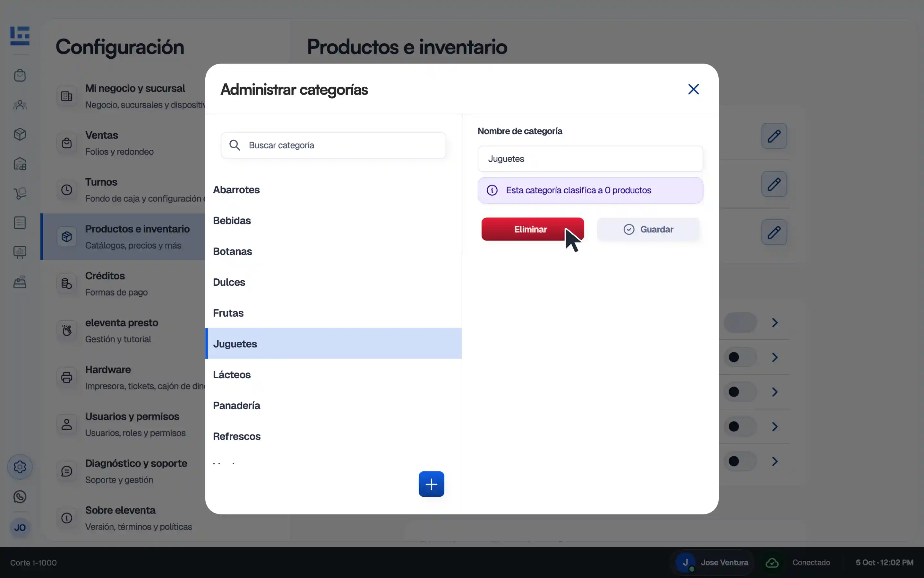Click the eleventa logo at sidebar top
This screenshot has width=924, height=578.
click(x=20, y=36)
